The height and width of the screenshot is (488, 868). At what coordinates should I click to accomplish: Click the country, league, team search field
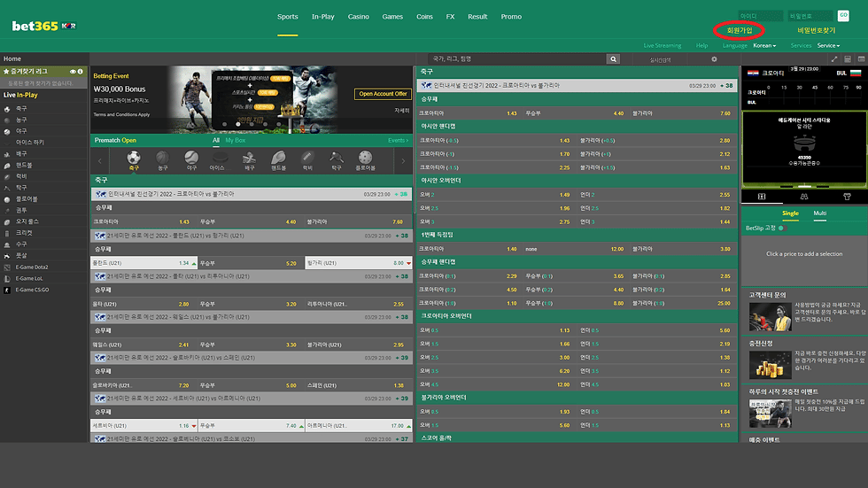517,59
